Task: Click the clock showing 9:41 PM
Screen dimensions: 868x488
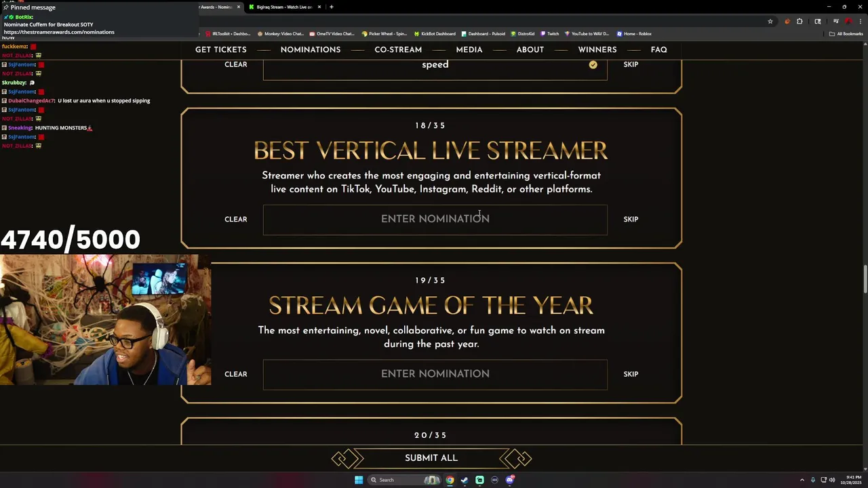Action: coord(852,480)
